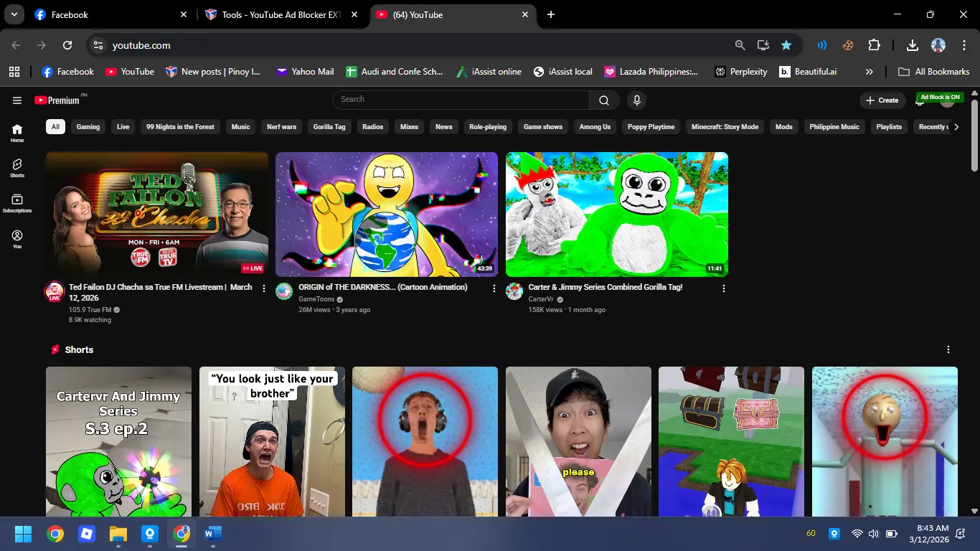
Task: Select the All filter chip
Action: pyautogui.click(x=55, y=127)
